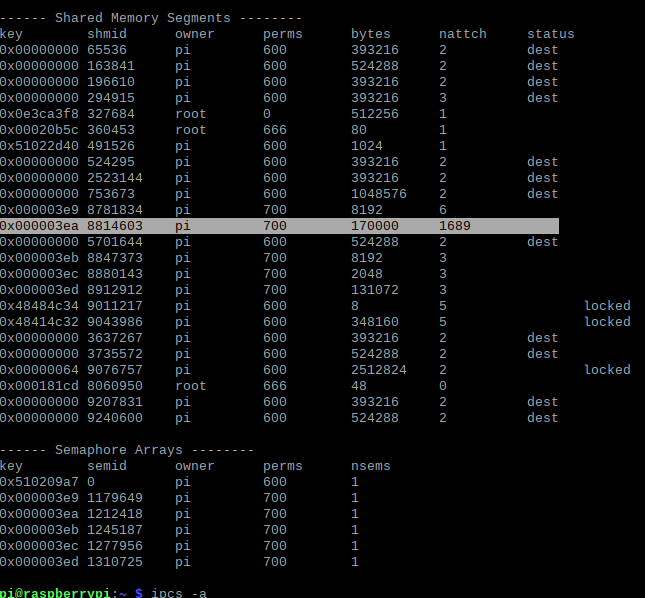Click the 'bytes' column header
Screen dimensions: 645x598
tap(371, 34)
